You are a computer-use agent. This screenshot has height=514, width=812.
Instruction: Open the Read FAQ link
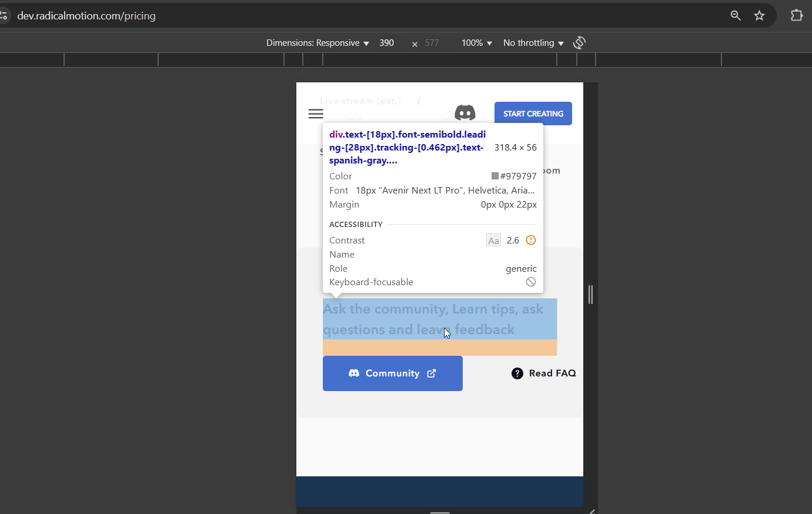click(544, 373)
